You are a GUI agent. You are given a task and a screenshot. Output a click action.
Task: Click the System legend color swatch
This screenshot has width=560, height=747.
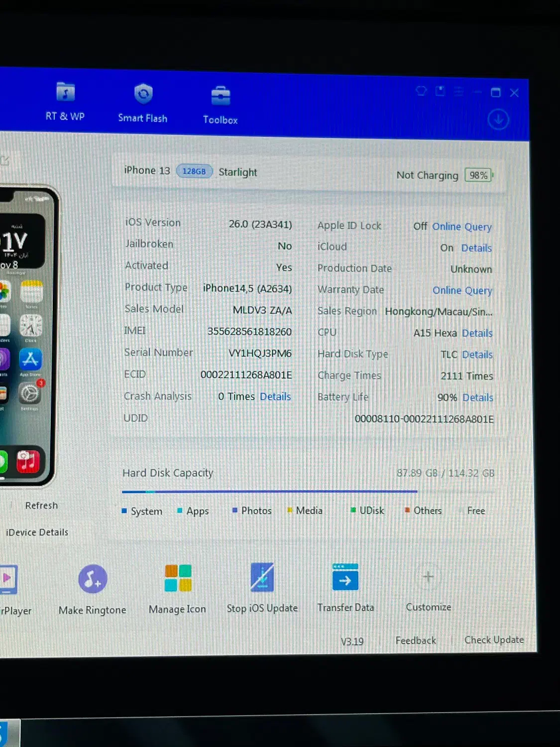(124, 511)
